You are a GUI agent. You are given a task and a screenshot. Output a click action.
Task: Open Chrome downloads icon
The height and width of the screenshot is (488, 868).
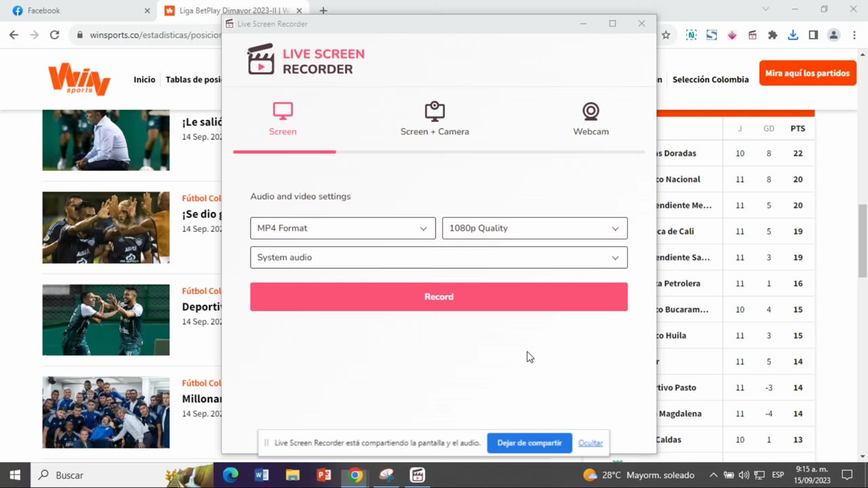[793, 35]
